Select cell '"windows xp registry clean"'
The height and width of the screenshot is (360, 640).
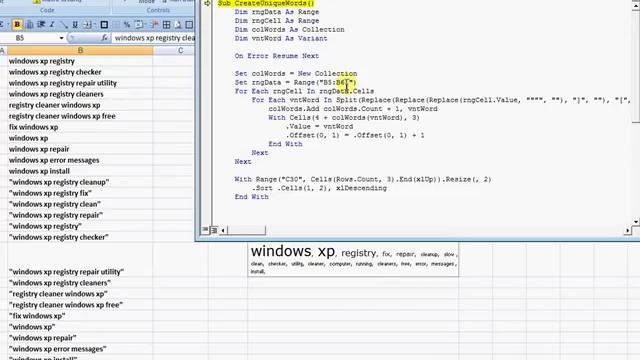[x=80, y=204]
